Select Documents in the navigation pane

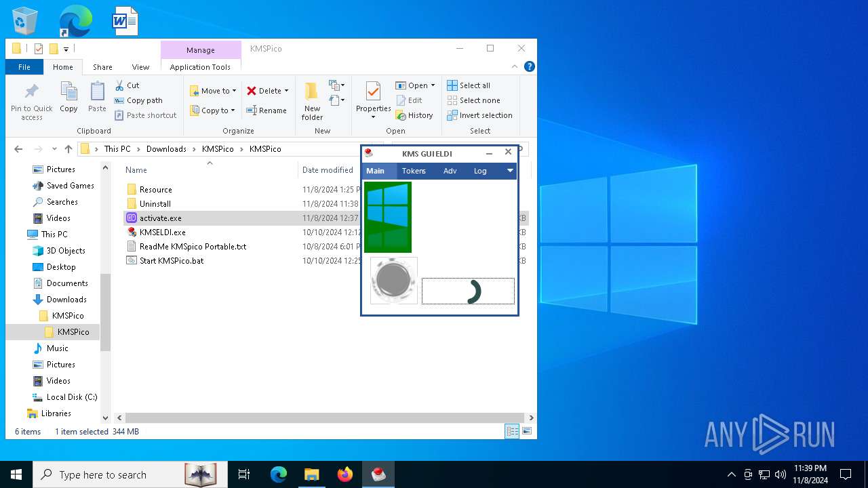click(x=67, y=283)
